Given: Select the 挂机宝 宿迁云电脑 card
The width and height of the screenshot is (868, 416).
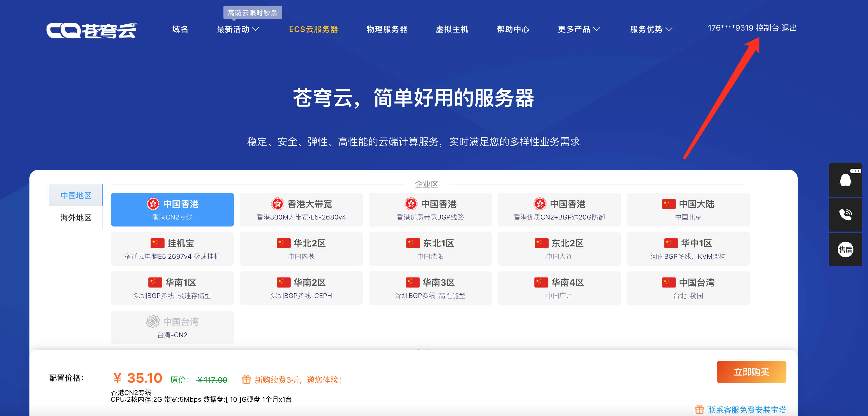Looking at the screenshot, I should (172, 249).
